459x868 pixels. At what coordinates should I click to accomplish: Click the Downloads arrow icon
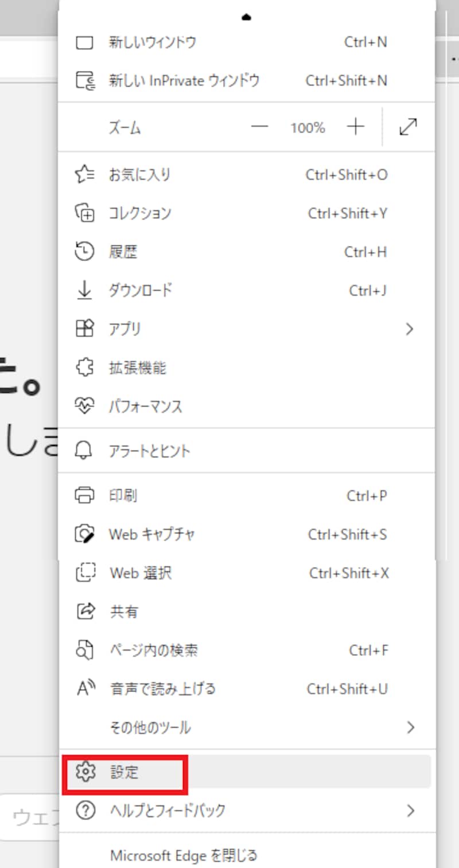pyautogui.click(x=85, y=290)
